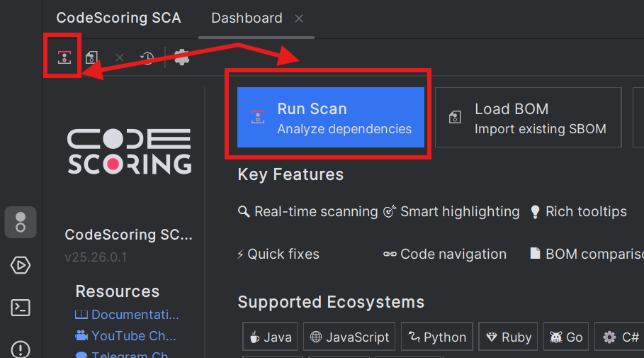Click the Key Features heading
This screenshot has width=644, height=358.
[x=290, y=174]
